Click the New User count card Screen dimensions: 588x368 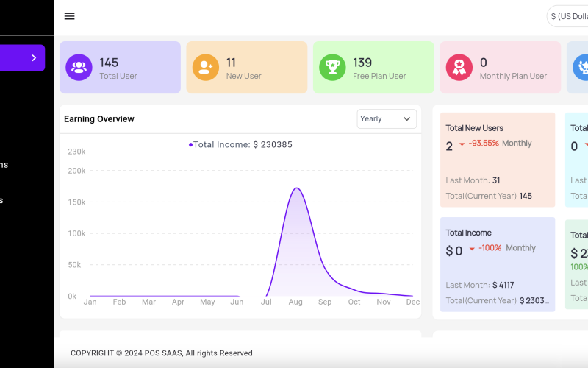coord(246,68)
